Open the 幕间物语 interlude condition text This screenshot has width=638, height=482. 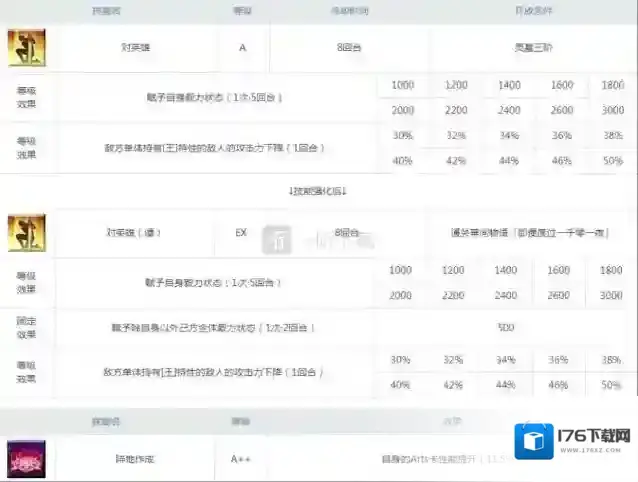click(x=529, y=233)
